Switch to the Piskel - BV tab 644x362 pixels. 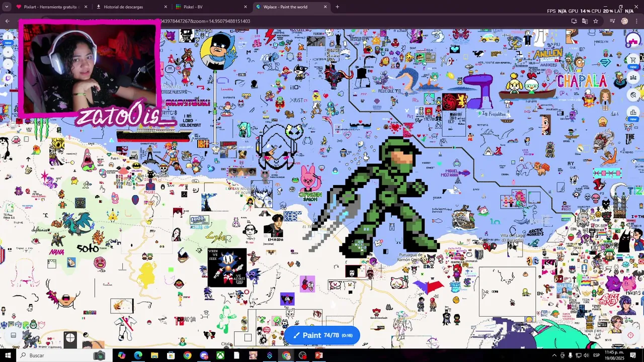(211, 7)
